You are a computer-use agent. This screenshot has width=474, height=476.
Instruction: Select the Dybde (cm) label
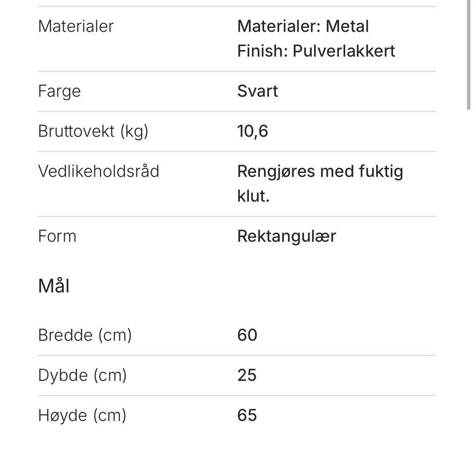[x=82, y=376]
